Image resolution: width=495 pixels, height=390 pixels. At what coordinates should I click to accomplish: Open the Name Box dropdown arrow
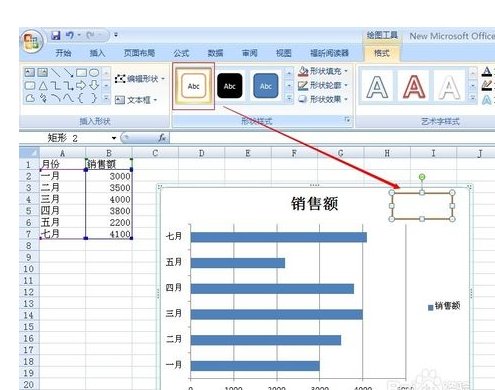114,138
